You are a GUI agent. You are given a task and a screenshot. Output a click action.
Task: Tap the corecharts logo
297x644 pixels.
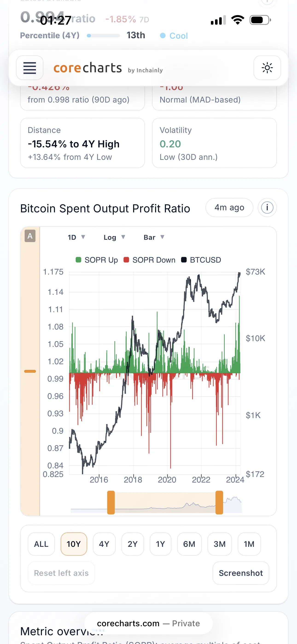tap(87, 68)
